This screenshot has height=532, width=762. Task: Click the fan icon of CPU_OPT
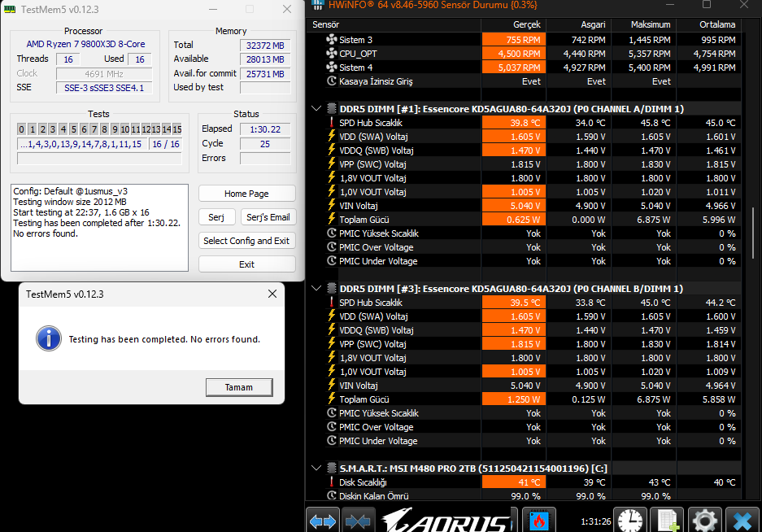[332, 53]
